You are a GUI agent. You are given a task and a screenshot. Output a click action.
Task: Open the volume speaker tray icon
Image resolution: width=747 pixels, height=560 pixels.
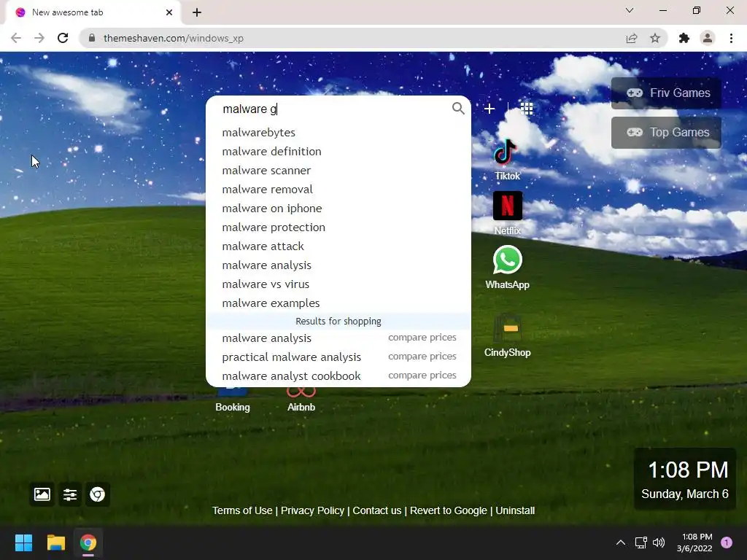tap(659, 542)
